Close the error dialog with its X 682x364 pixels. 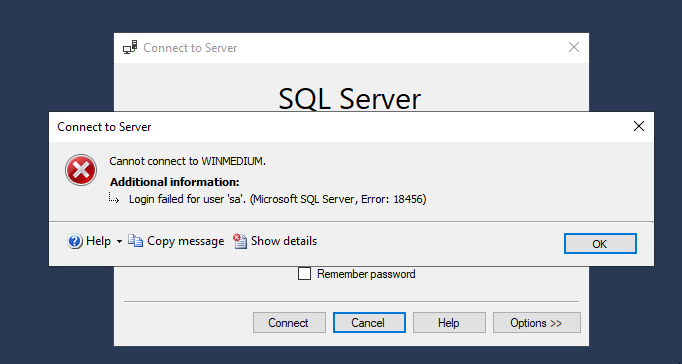click(x=639, y=127)
